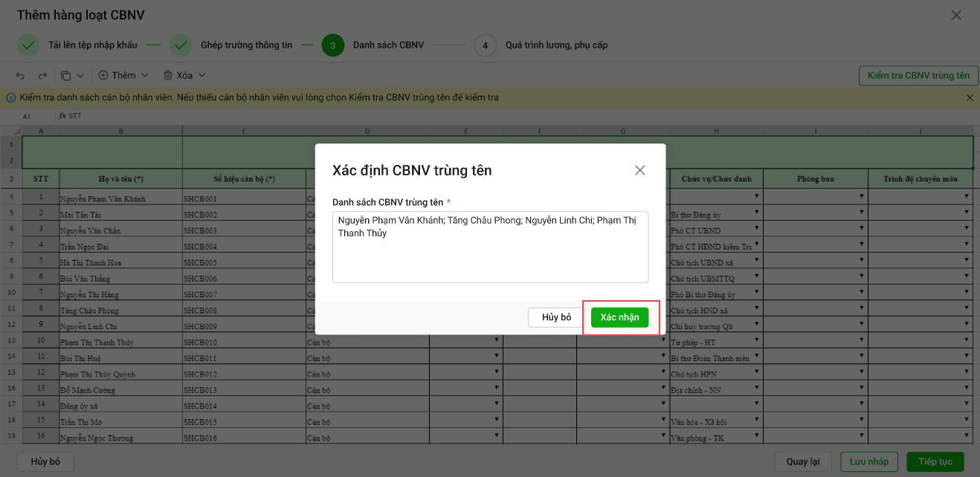Image resolution: width=980 pixels, height=477 pixels.
Task: Click the step 4 circle icon
Action: [x=485, y=45]
